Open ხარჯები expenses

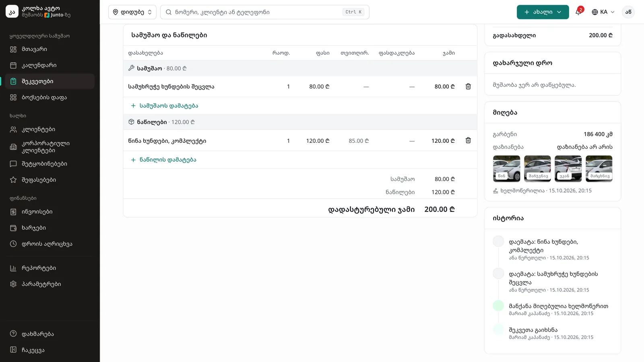[x=50, y=228]
